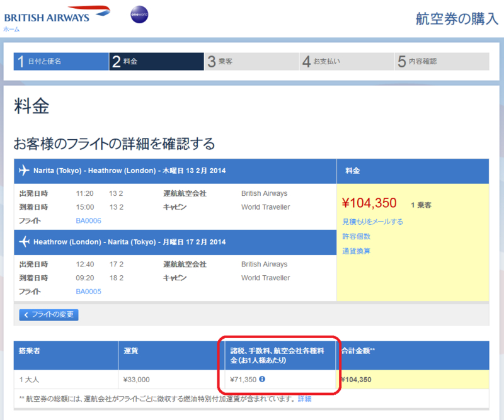This screenshot has width=504, height=420.
Task: Click the ¥104,350 price in red
Action: coord(369,203)
